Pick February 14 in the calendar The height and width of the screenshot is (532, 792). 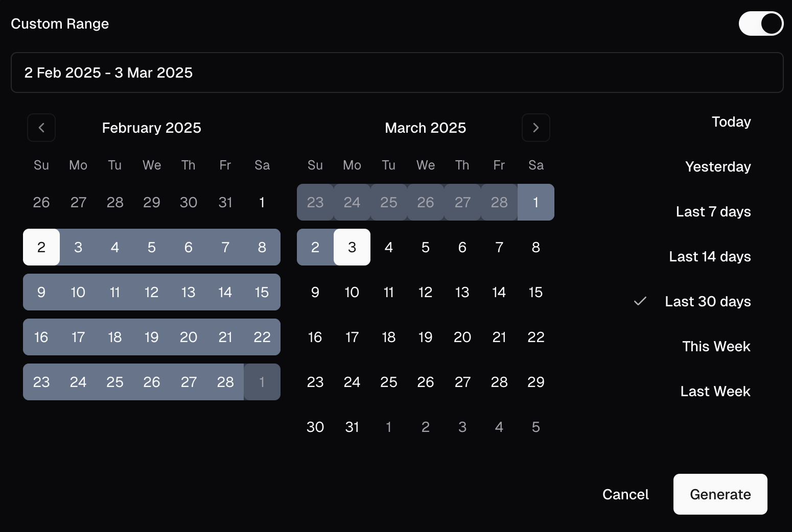click(x=225, y=292)
